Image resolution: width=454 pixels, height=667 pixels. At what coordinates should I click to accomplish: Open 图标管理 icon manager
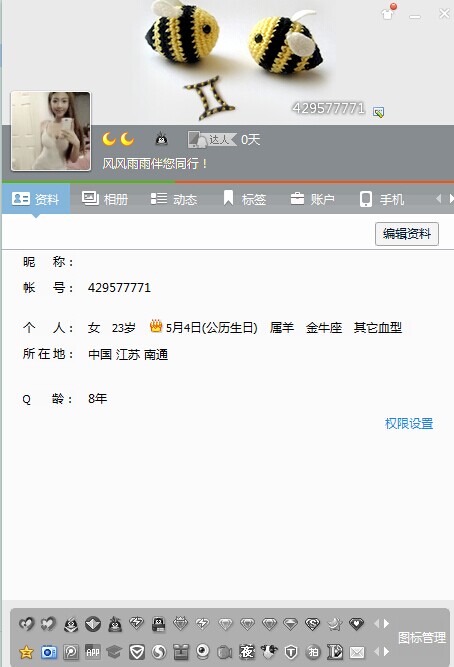(x=422, y=637)
